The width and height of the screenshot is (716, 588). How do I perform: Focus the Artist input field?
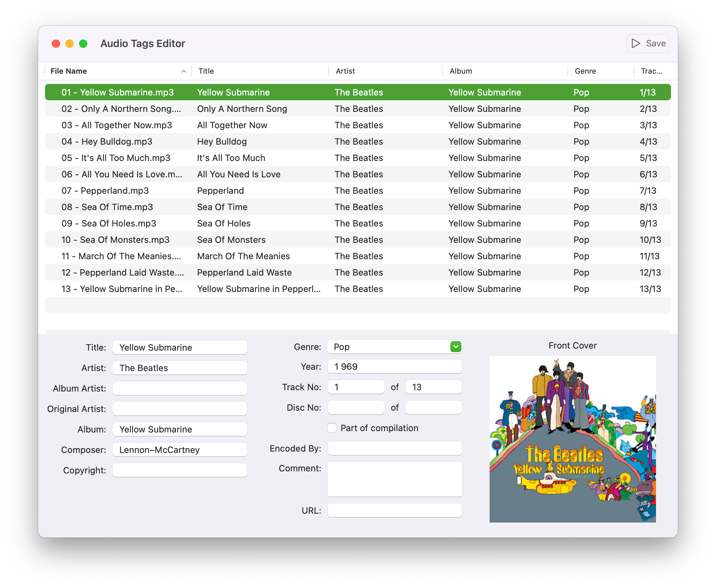[180, 368]
